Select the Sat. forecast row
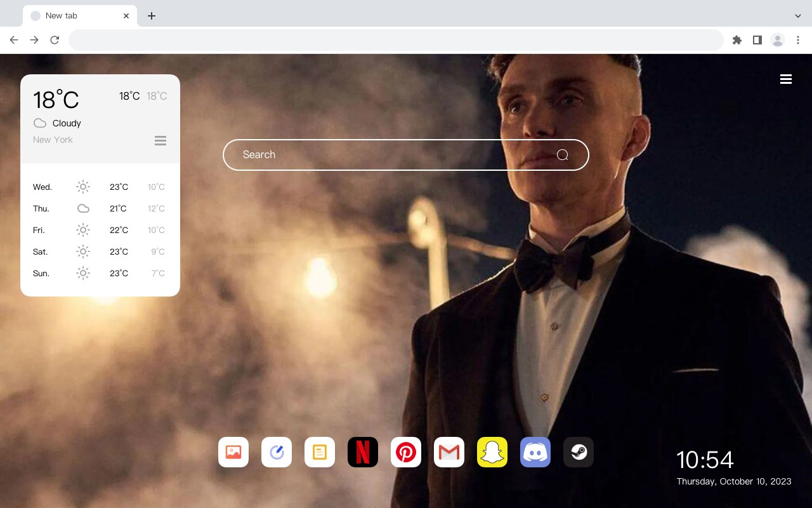Viewport: 812px width, 508px height. [100, 251]
